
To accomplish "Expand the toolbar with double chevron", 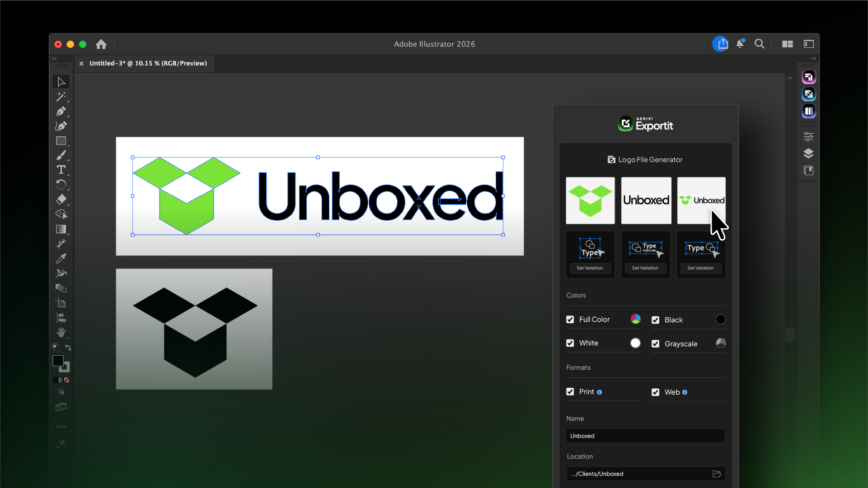I will [55, 58].
